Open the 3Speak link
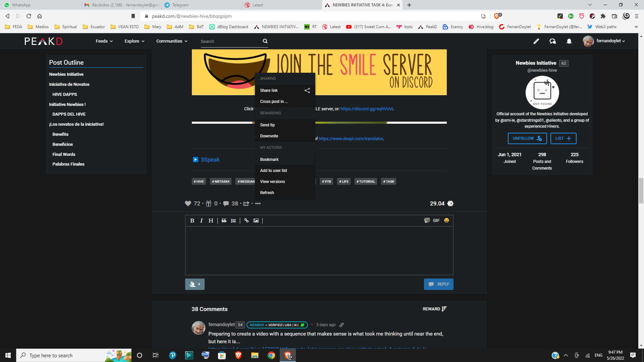The image size is (644, 362). click(210, 160)
